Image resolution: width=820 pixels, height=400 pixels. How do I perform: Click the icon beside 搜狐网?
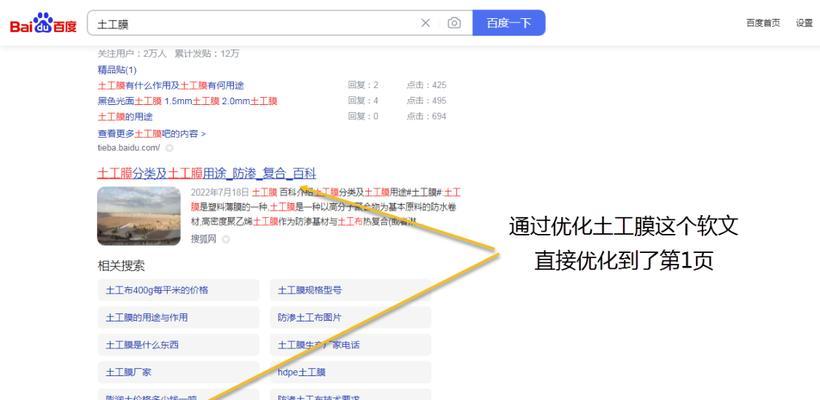(226, 239)
